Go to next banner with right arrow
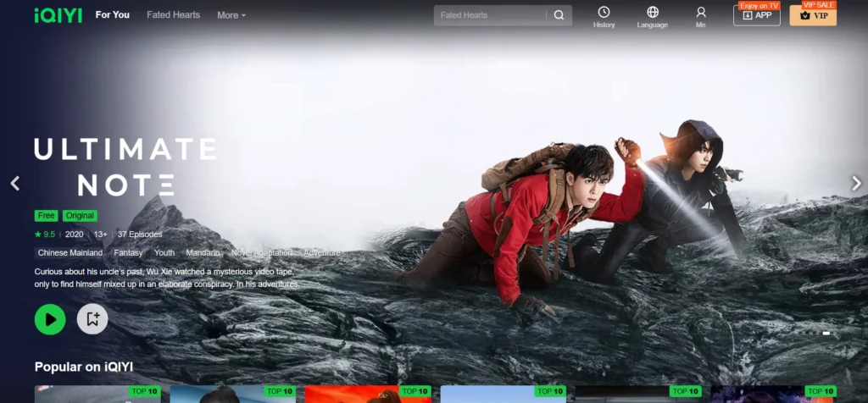Screen dimensions: 868x403 coord(856,184)
